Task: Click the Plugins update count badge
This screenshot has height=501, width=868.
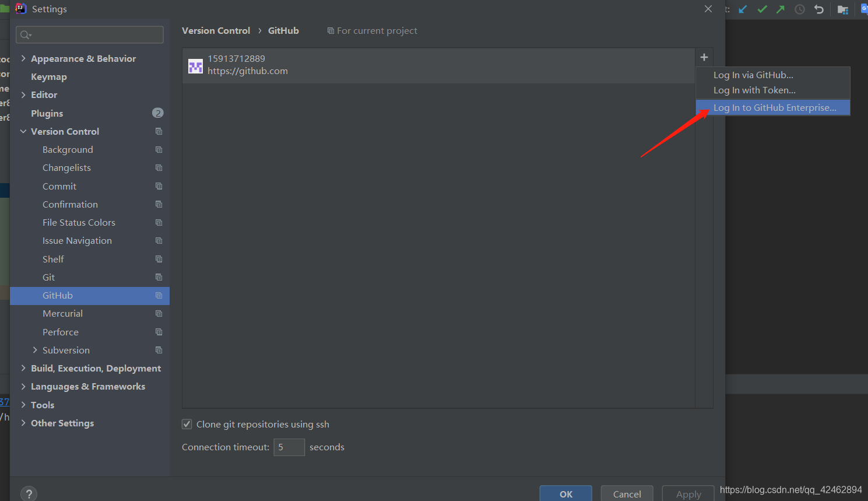Action: [x=158, y=113]
